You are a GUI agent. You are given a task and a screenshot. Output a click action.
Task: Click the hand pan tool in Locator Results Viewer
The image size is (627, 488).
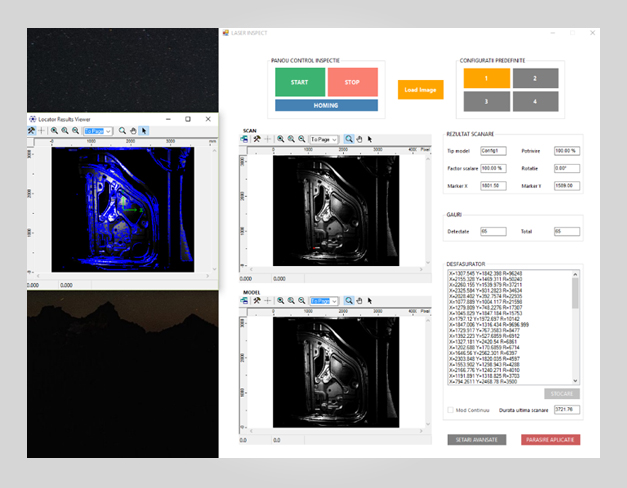click(x=133, y=130)
